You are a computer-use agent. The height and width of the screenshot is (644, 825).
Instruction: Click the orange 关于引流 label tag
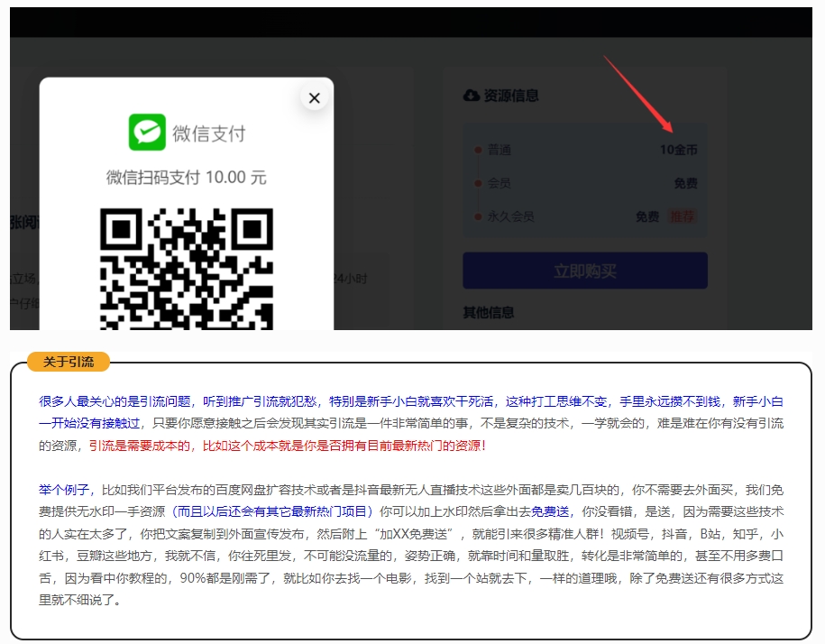(69, 362)
